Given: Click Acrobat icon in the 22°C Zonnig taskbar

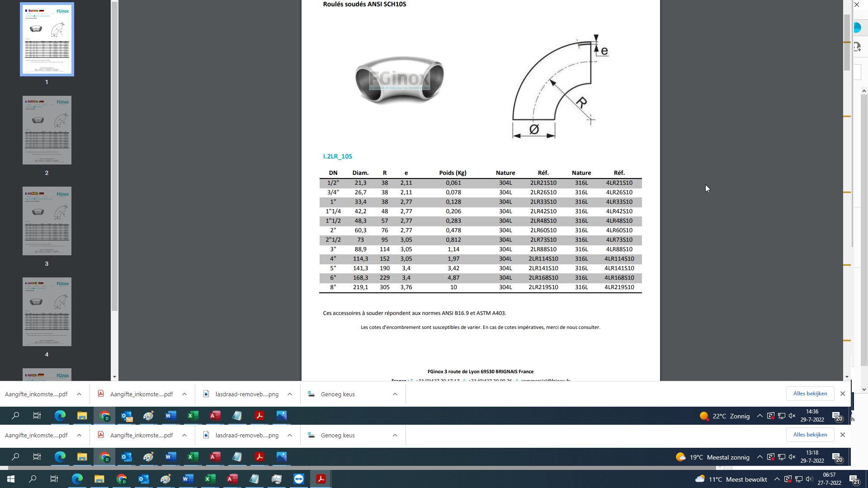Looking at the screenshot, I should click(259, 416).
